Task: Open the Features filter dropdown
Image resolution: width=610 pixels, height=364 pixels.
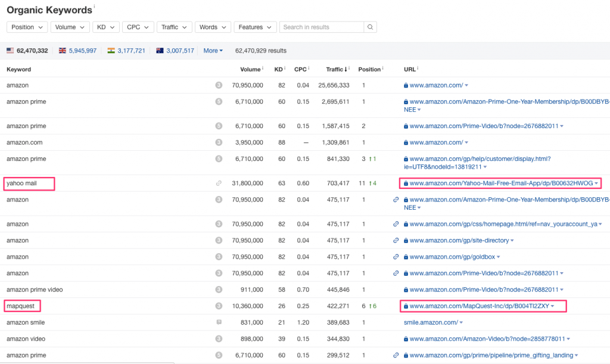Action: [255, 27]
